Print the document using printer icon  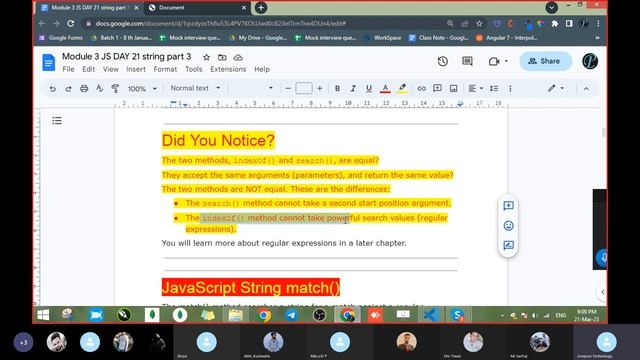pyautogui.click(x=84, y=88)
